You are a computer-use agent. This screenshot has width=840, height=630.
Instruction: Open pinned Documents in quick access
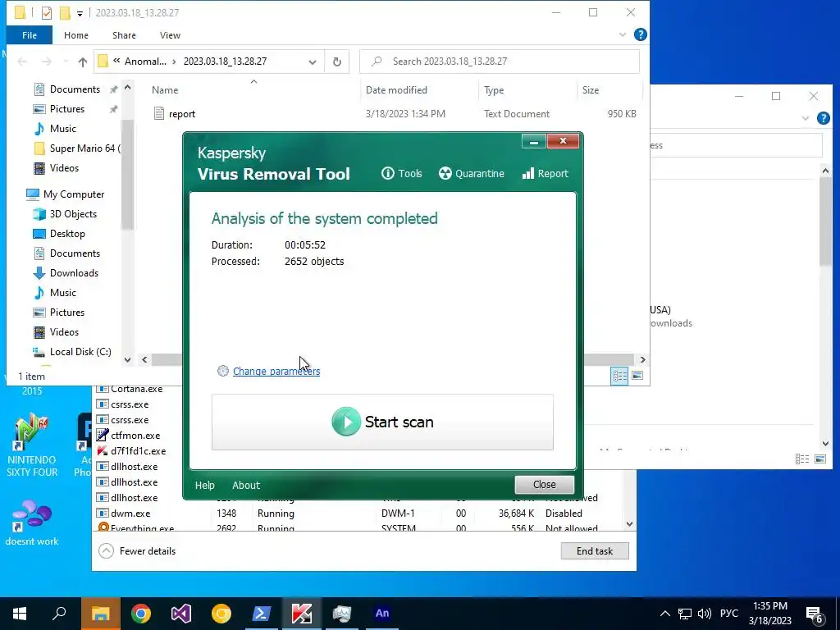[75, 89]
